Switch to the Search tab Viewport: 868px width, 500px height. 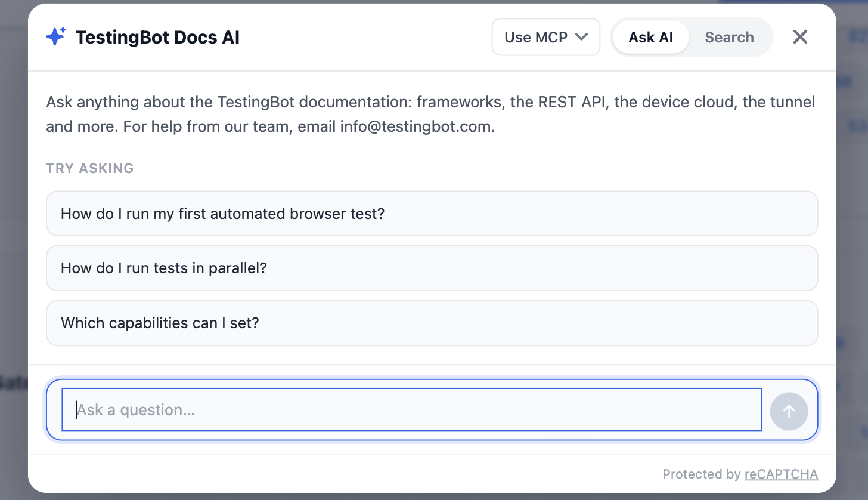[729, 37]
